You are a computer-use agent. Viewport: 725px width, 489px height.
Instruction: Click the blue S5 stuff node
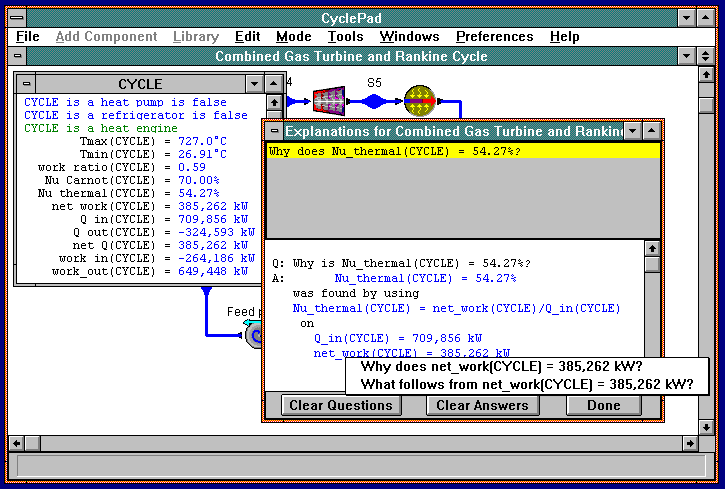(374, 101)
